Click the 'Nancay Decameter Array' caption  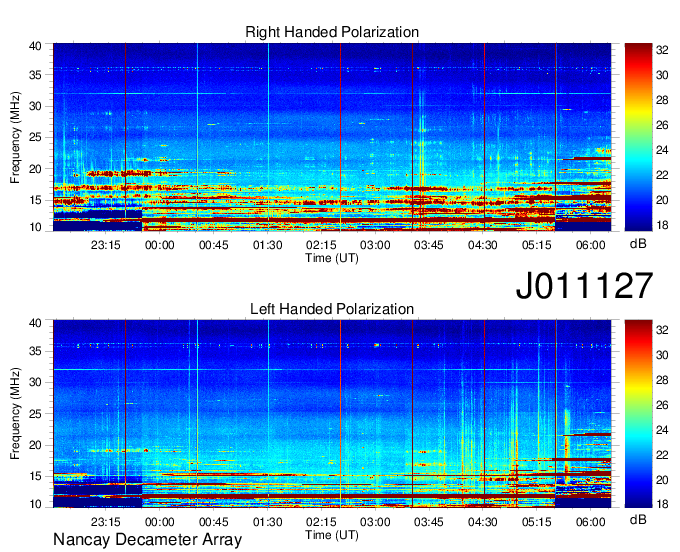click(147, 539)
